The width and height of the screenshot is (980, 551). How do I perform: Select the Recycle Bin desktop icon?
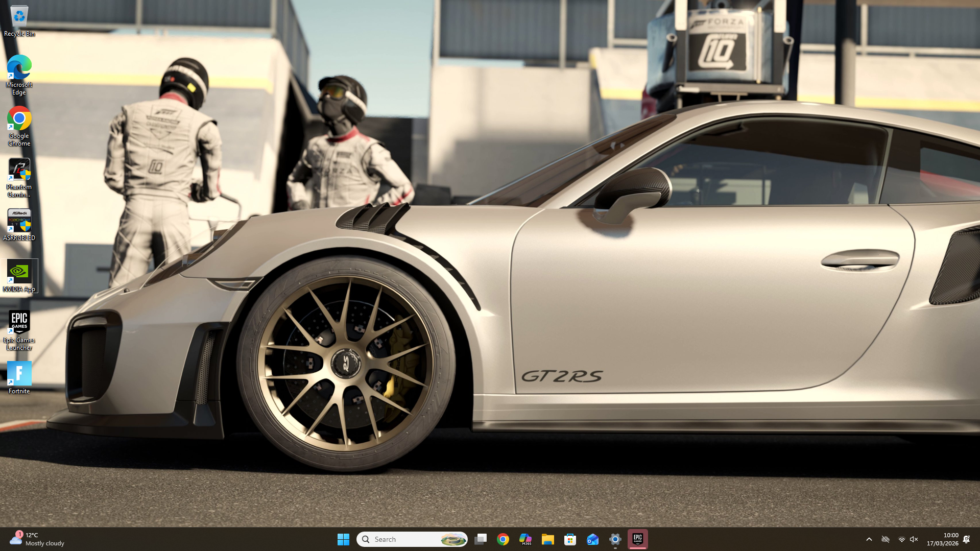tap(19, 21)
